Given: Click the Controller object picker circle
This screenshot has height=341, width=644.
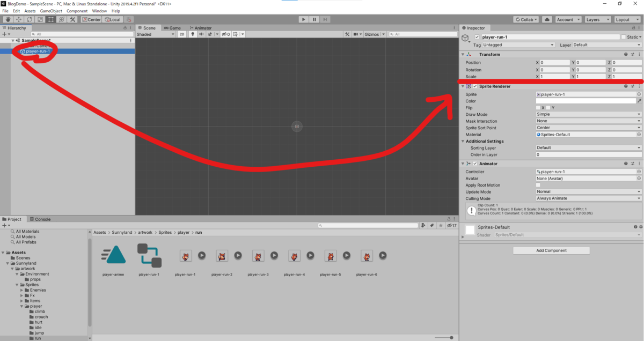Looking at the screenshot, I should 639,172.
